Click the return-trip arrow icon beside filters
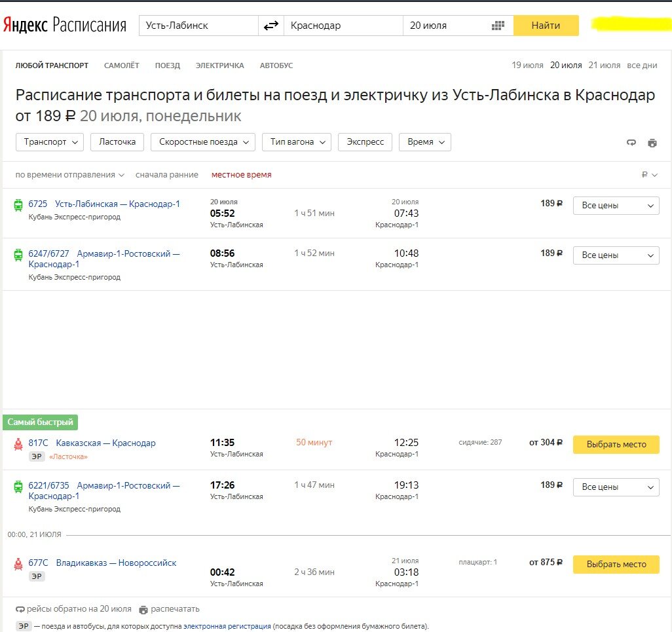This screenshot has height=632, width=672. (631, 143)
